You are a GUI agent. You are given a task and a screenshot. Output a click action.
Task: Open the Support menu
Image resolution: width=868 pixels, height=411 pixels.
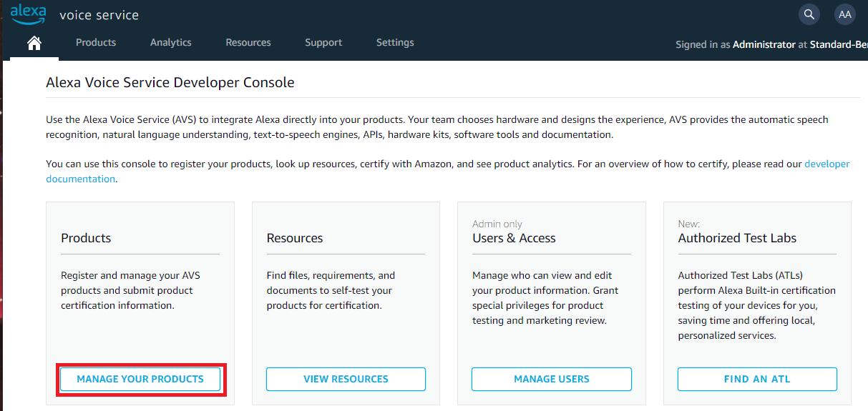323,42
